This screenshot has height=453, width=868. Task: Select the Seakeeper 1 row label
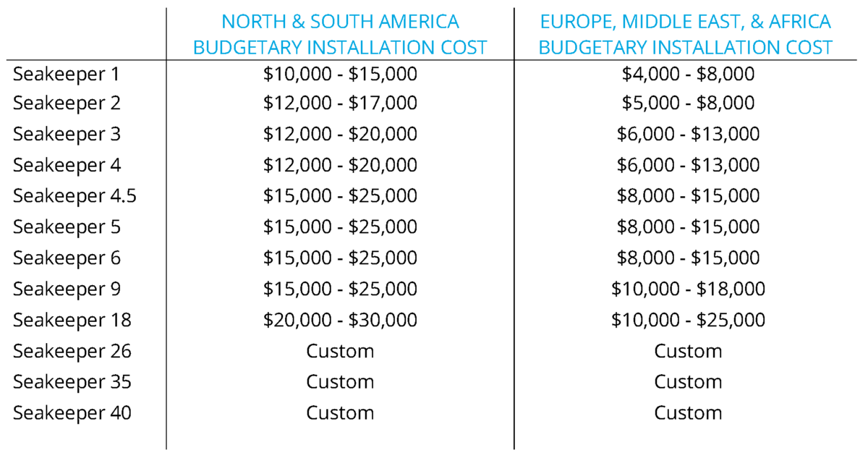pos(66,74)
